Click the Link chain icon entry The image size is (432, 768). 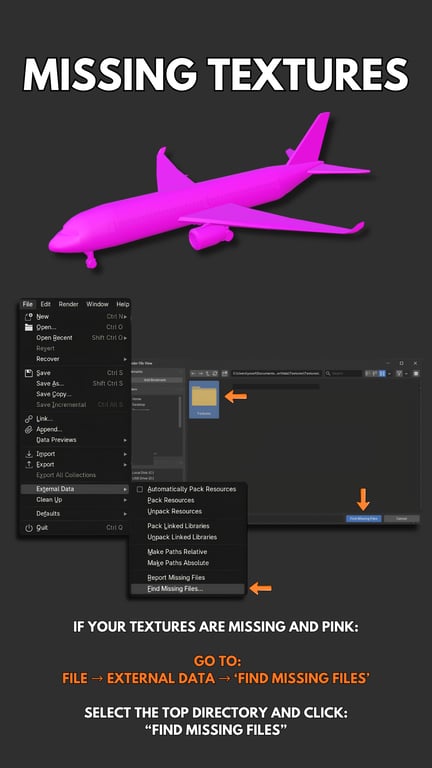28,419
